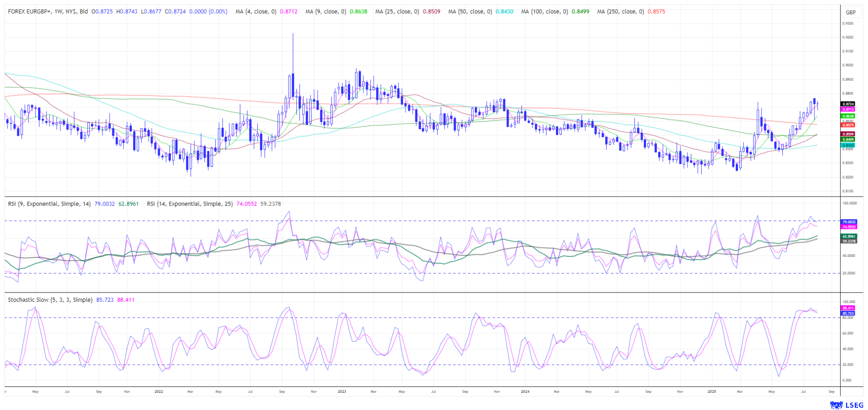Click the 2025 label on time axis
The image size is (868, 410).
[x=711, y=391]
